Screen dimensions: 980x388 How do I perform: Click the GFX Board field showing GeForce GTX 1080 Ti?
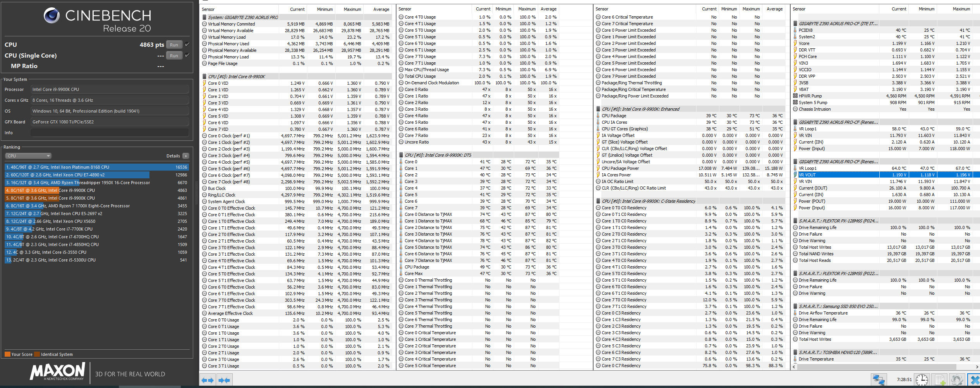(x=110, y=122)
